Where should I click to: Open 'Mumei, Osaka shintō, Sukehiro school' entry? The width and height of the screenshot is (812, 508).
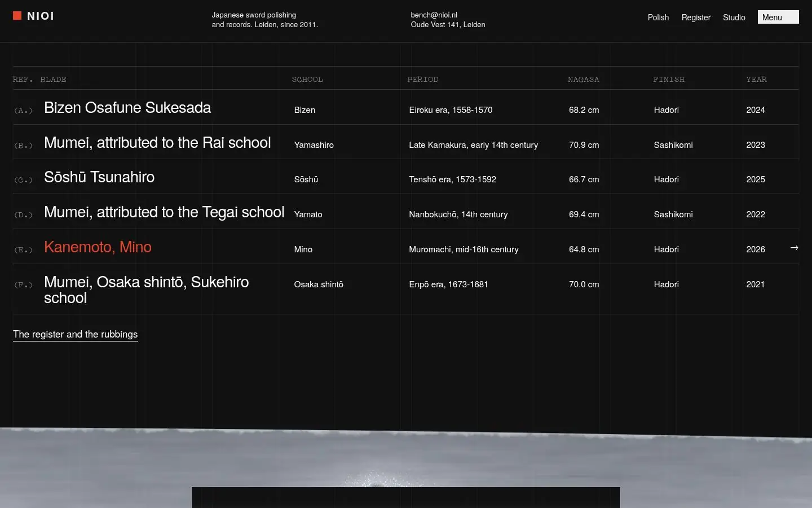[x=147, y=290]
